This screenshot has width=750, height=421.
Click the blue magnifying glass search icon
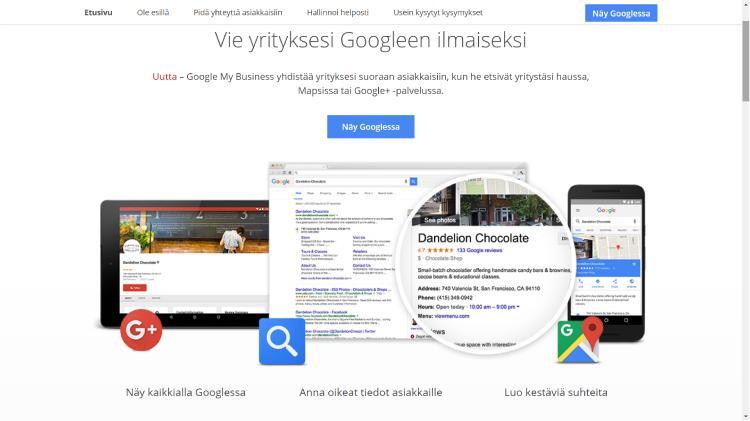click(x=282, y=342)
